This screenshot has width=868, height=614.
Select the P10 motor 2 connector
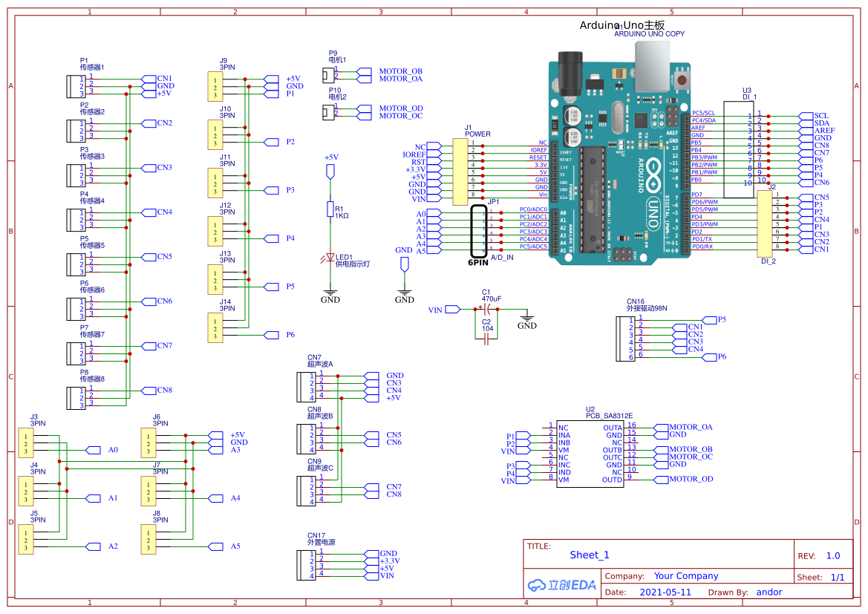pos(328,112)
